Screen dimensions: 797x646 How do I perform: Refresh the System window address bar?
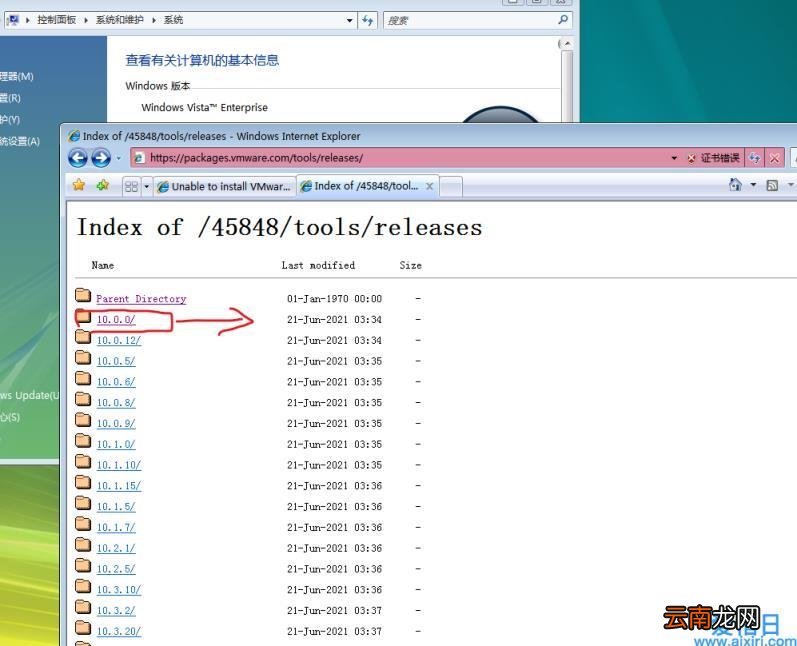tap(367, 20)
